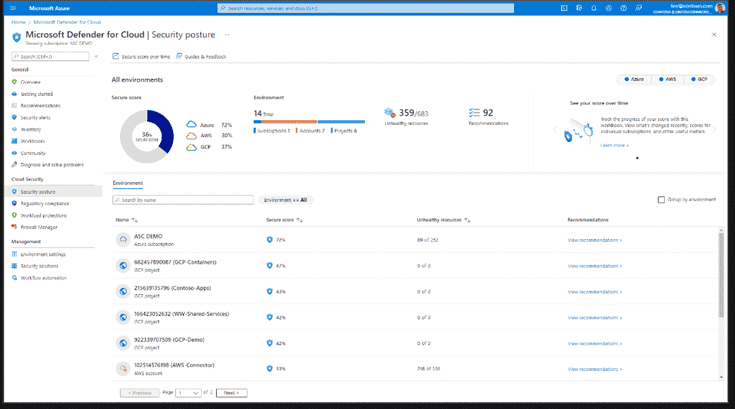Open Community in the sidebar

click(x=33, y=153)
